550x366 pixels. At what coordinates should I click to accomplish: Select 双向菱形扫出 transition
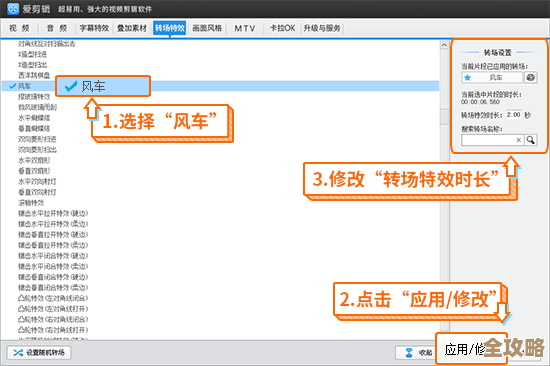click(x=37, y=150)
